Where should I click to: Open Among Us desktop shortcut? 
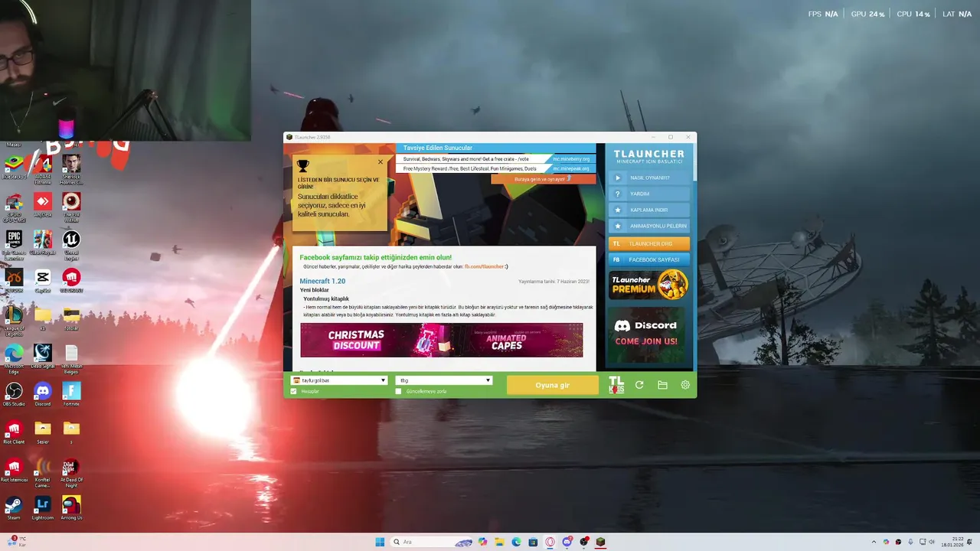(71, 508)
